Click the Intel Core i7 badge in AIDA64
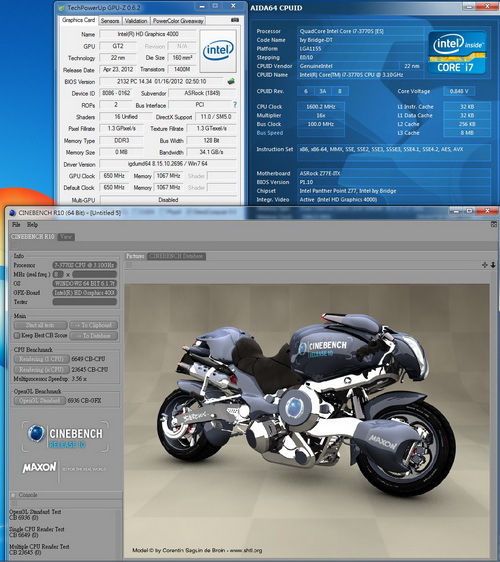The height and width of the screenshot is (562, 500). (x=457, y=53)
